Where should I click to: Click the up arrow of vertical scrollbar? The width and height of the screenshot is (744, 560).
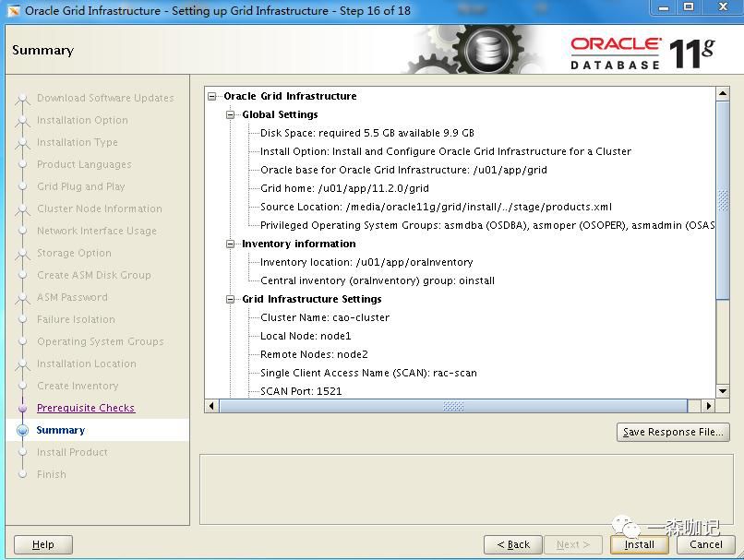point(722,93)
